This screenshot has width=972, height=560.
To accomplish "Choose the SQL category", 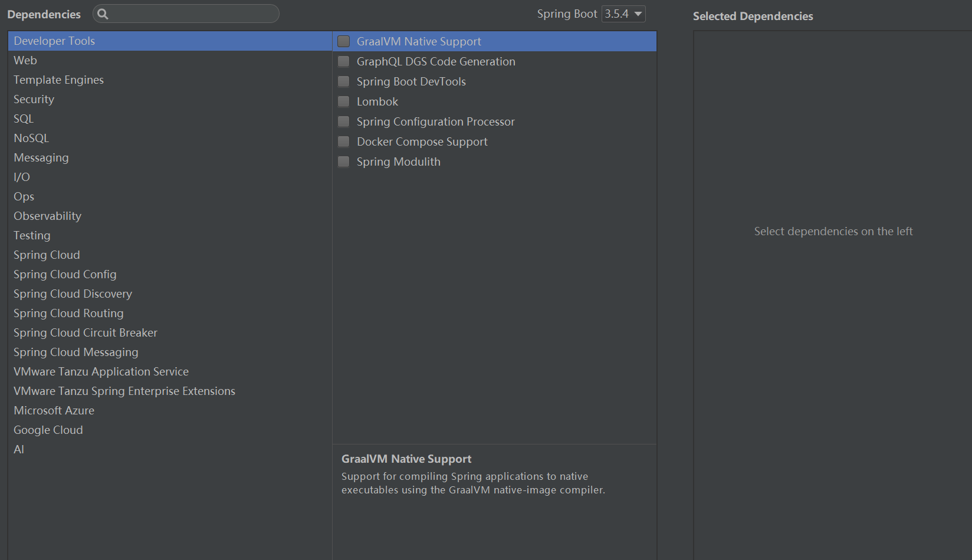I will pyautogui.click(x=170, y=118).
